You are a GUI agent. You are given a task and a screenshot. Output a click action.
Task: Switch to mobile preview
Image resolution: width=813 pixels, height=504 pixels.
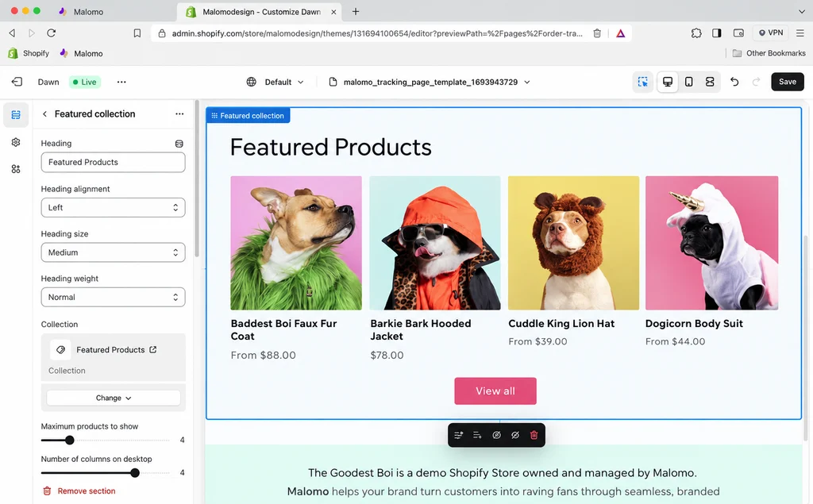[x=688, y=82]
